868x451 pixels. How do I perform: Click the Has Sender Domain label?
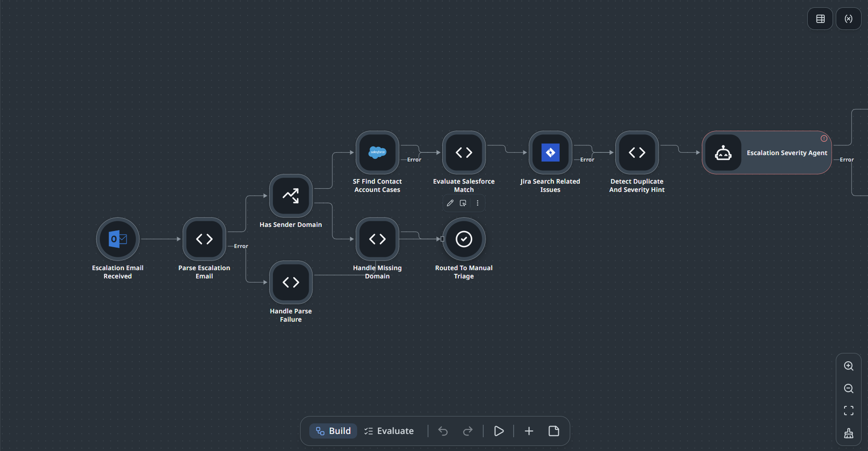pos(291,225)
